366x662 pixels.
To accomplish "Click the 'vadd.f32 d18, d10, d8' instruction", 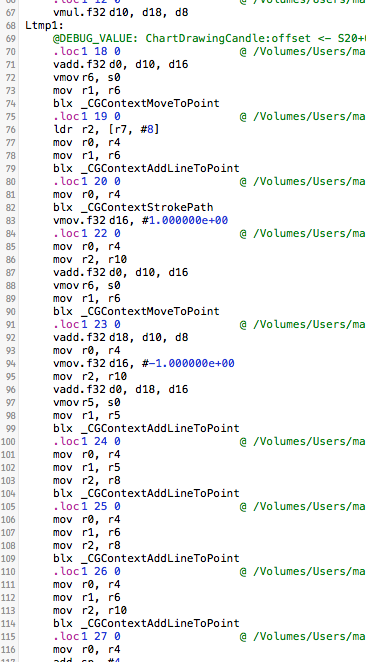I will coord(120,338).
